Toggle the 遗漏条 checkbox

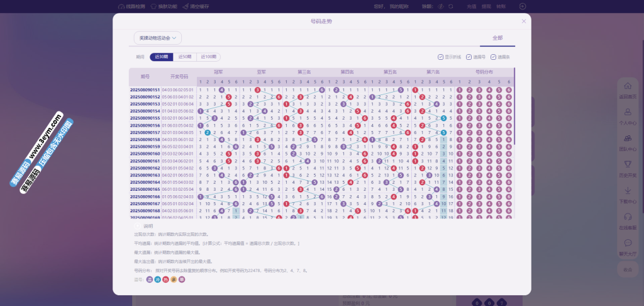coord(493,57)
